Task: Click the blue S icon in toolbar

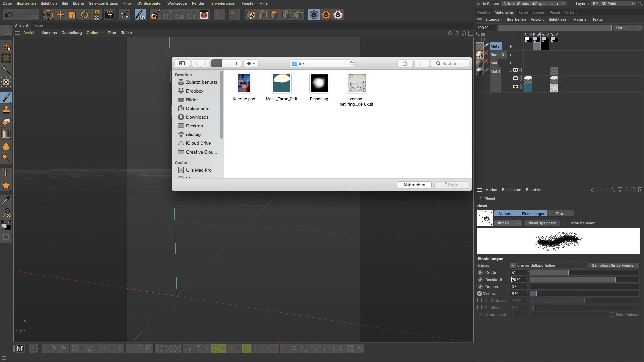Action: tap(314, 15)
